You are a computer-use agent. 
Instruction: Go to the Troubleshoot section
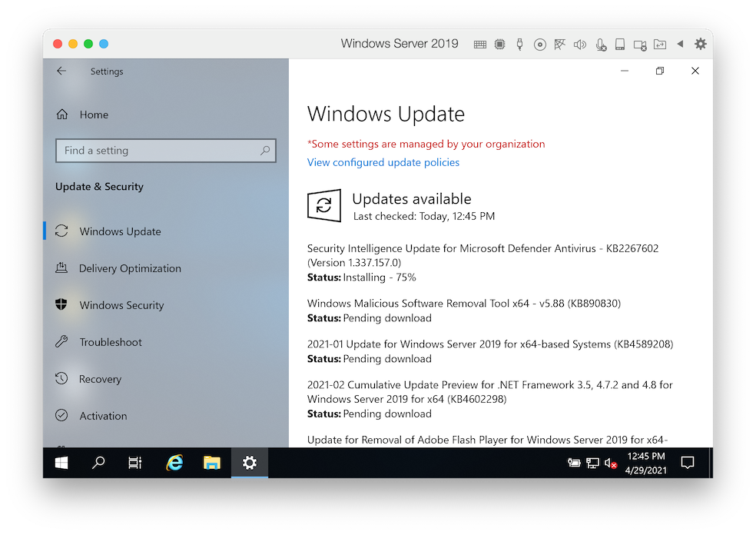click(111, 342)
